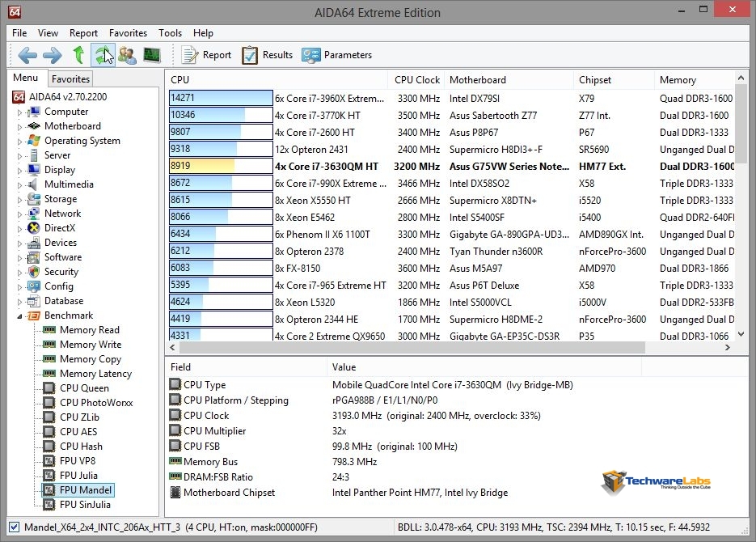
Task: Click the CPU Queen benchmark icon
Action: (x=49, y=388)
